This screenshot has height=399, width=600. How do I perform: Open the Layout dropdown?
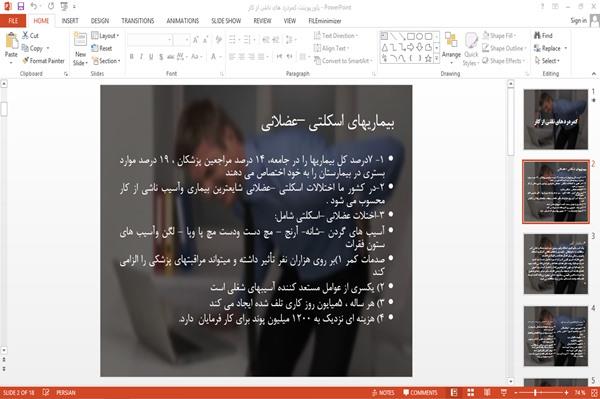[x=105, y=36]
